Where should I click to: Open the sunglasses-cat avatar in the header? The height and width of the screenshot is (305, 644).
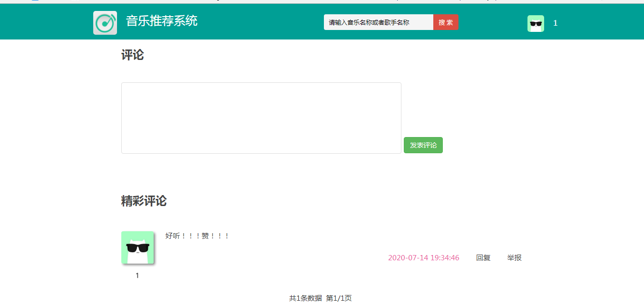536,22
